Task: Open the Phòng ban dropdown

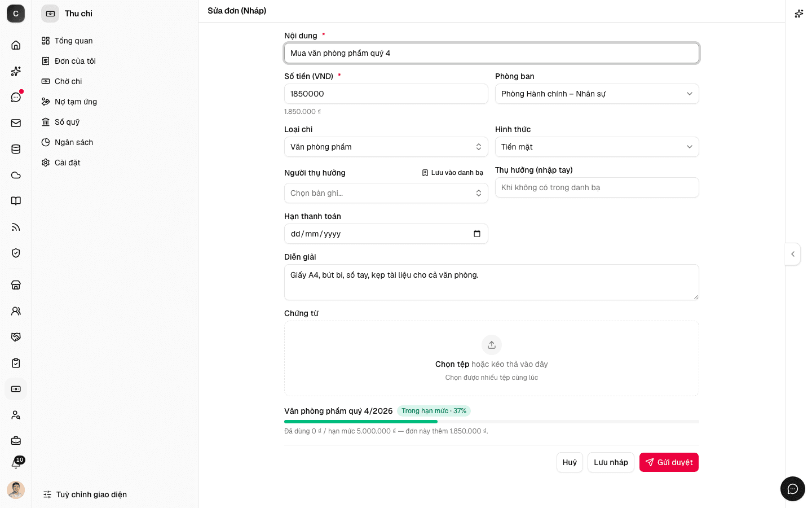Action: point(597,94)
